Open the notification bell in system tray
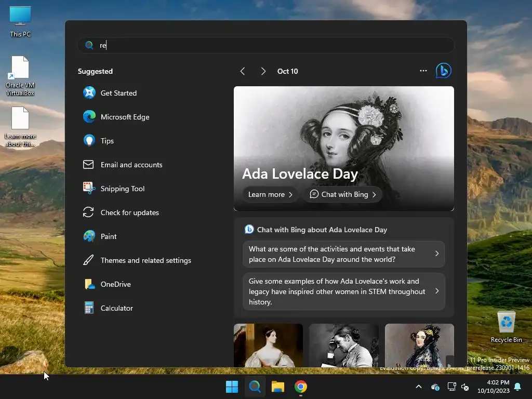Screen dimensions: 532x399 [518, 387]
